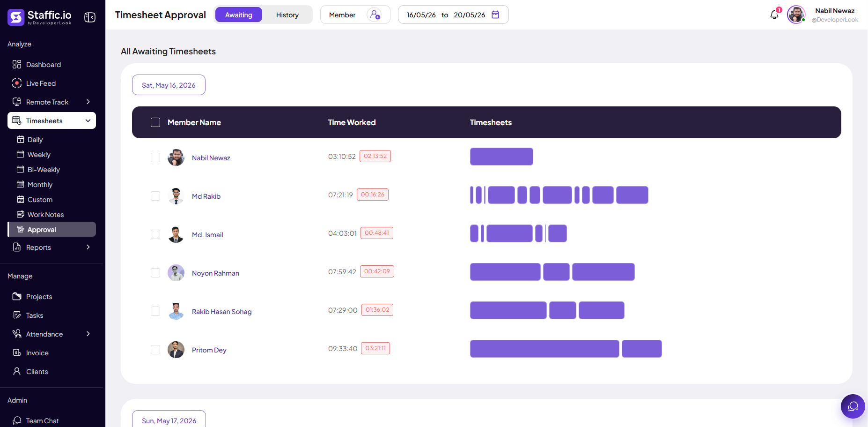Click the 00:16:26 badge for Md Rakib
Screen dimensions: 868x427
tap(373, 195)
